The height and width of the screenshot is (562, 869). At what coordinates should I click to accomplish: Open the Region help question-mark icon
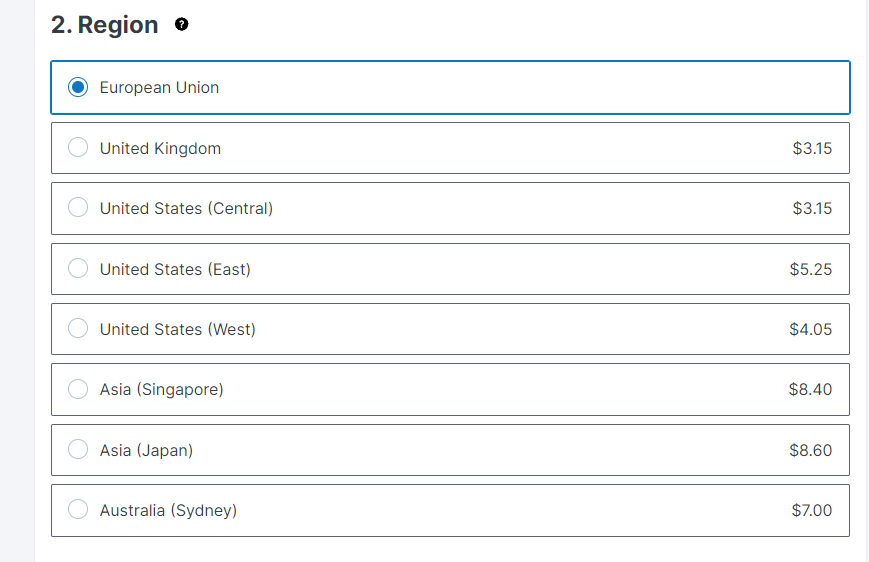coord(181,24)
